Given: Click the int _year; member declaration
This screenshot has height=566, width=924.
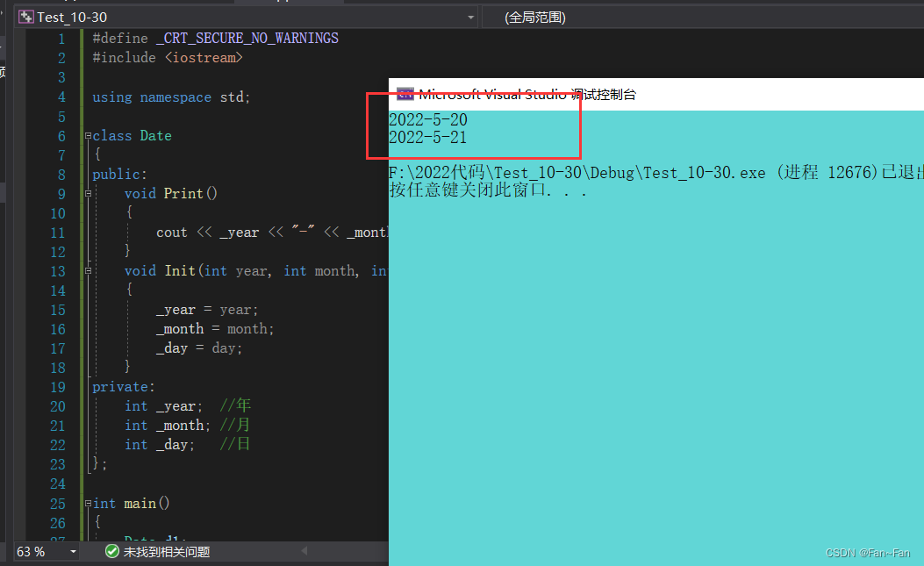Looking at the screenshot, I should 163,406.
